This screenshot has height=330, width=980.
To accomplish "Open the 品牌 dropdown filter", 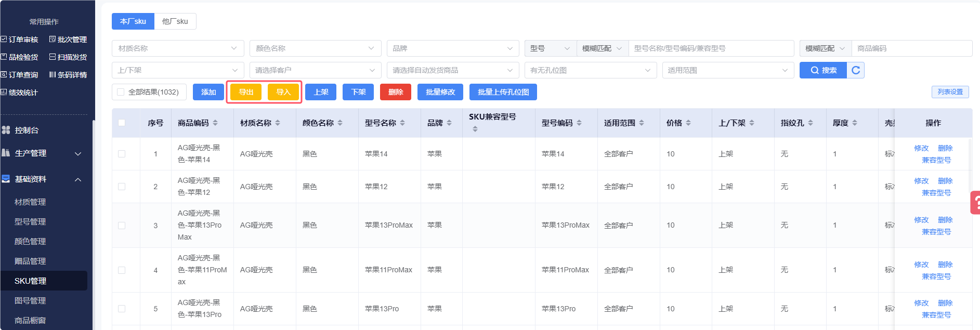I will tap(452, 48).
